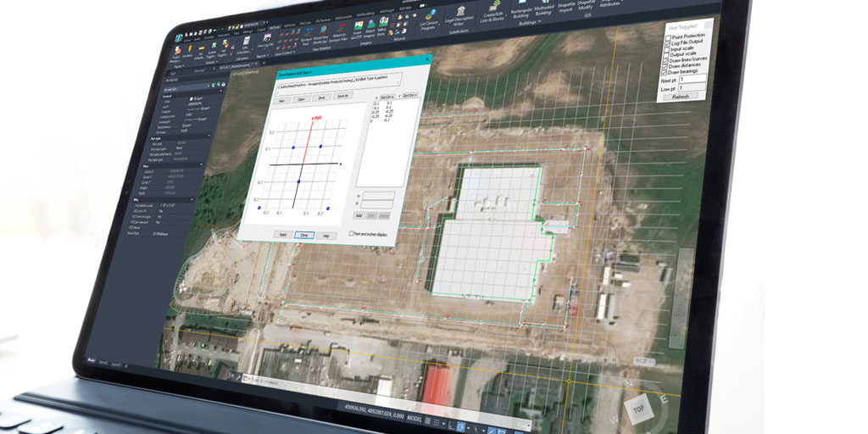The image size is (868, 434).
Task: Click the Low pt input field
Action: pos(692,87)
